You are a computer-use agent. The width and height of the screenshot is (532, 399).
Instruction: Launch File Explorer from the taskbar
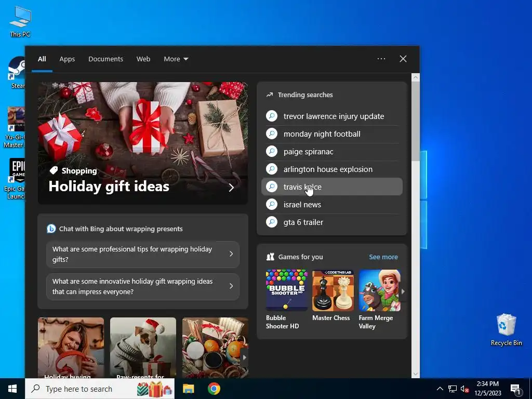point(188,389)
